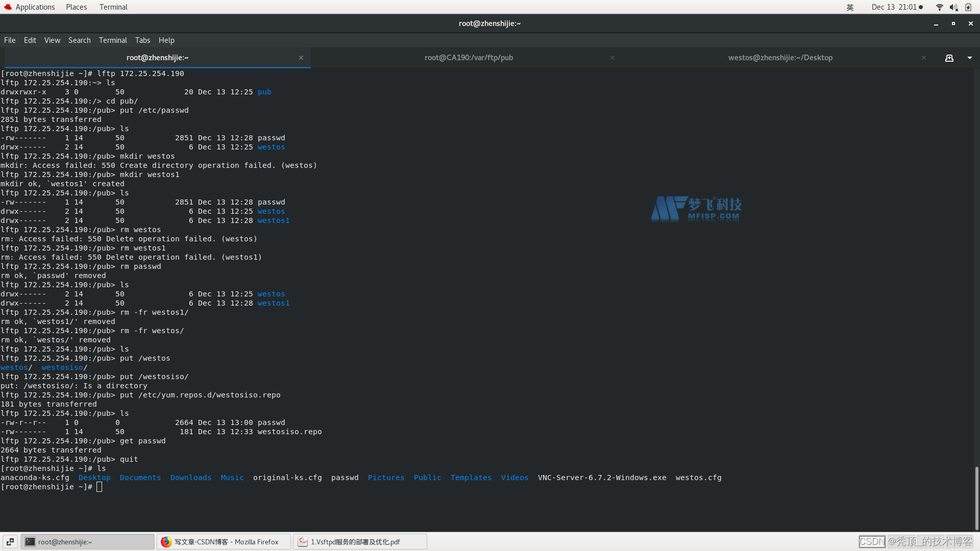Image resolution: width=980 pixels, height=551 pixels.
Task: Open the Search menu
Action: click(x=79, y=40)
